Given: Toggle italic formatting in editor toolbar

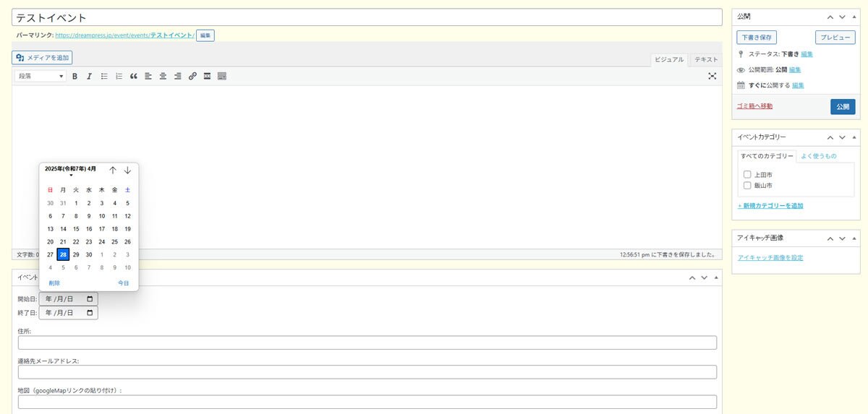Looking at the screenshot, I should point(89,76).
